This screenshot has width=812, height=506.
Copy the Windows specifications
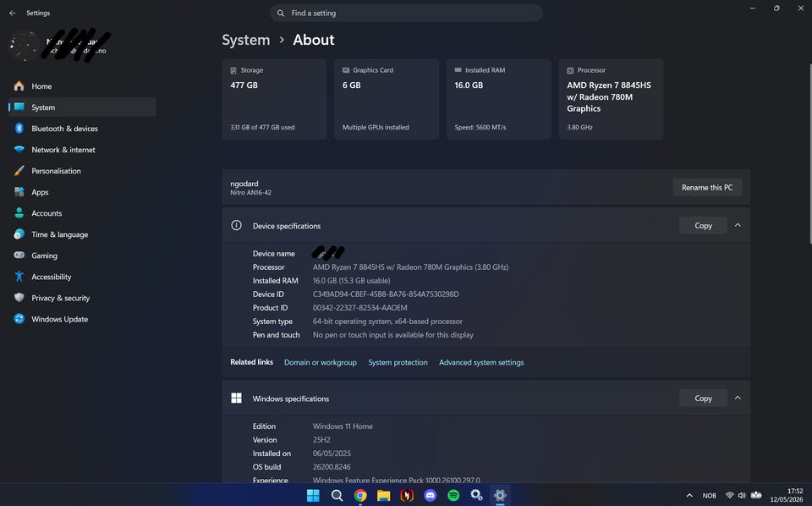(703, 399)
